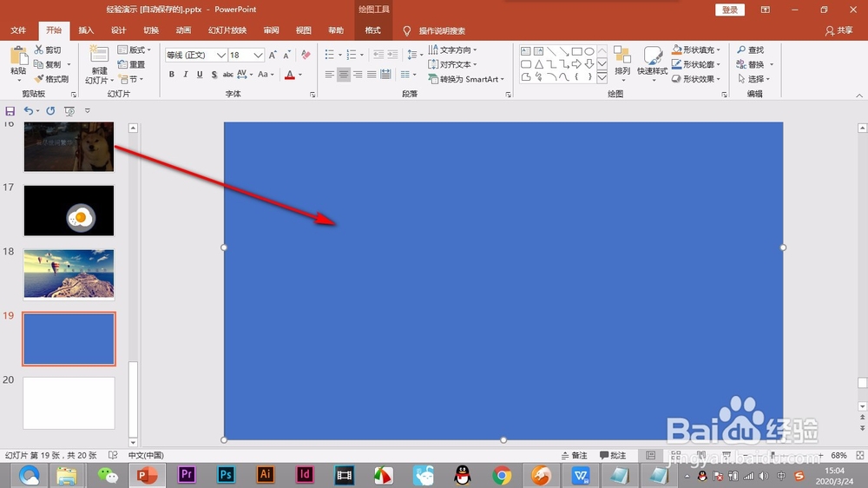Select blank slide 20 thumbnail
This screenshot has width=868, height=488.
(69, 403)
